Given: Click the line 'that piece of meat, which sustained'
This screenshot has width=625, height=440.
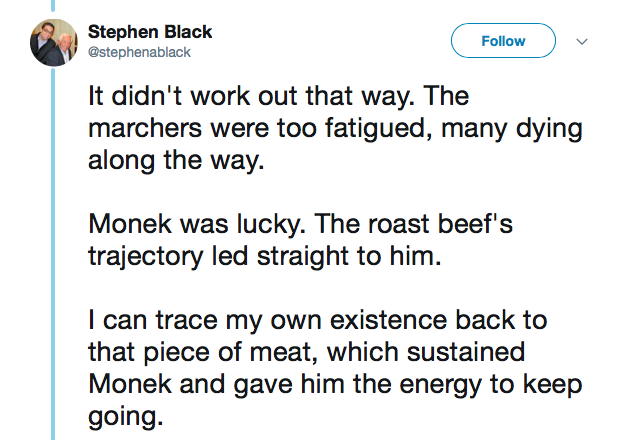Looking at the screenshot, I should pyautogui.click(x=308, y=352).
